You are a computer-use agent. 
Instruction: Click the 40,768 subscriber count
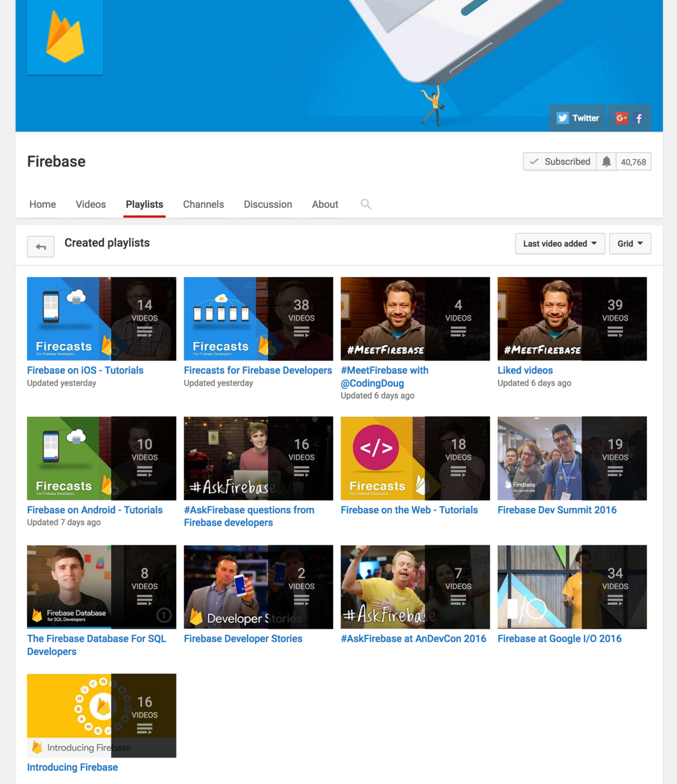633,162
